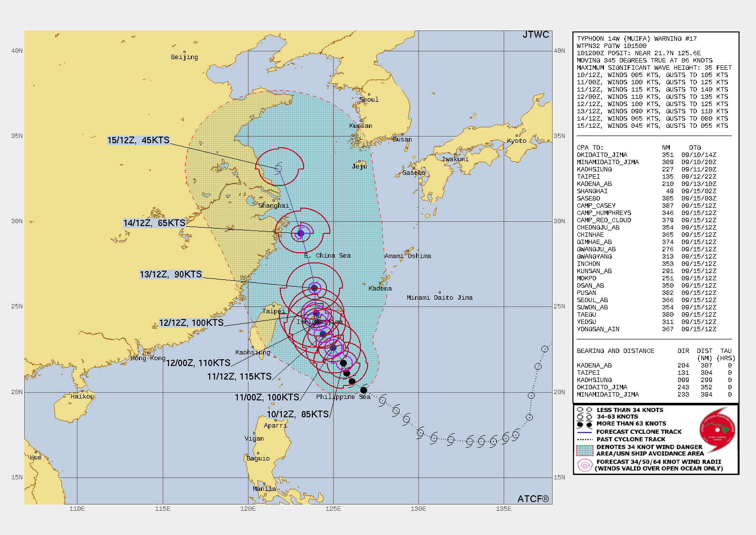Click the Taipei label on the map
The width and height of the screenshot is (756, 535).
(274, 311)
